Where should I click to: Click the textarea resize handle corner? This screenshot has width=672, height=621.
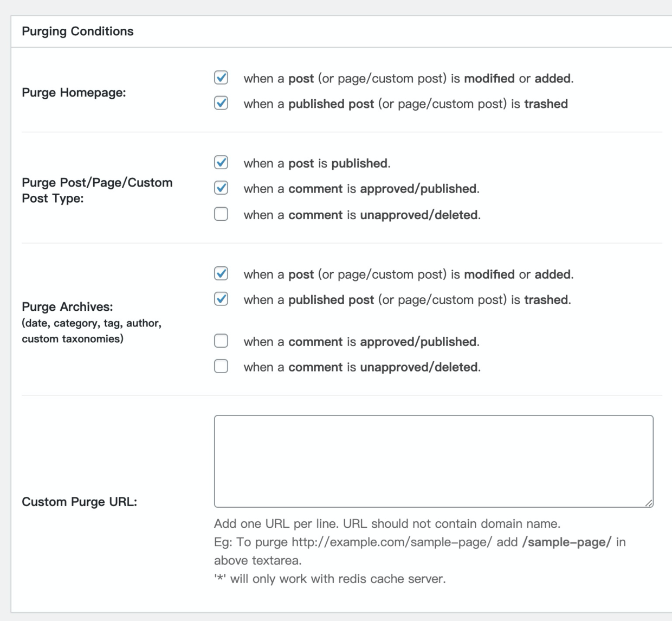(x=649, y=503)
